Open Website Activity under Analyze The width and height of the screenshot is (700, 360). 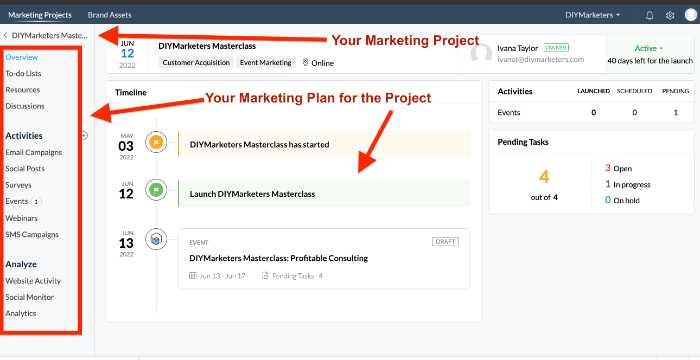33,281
